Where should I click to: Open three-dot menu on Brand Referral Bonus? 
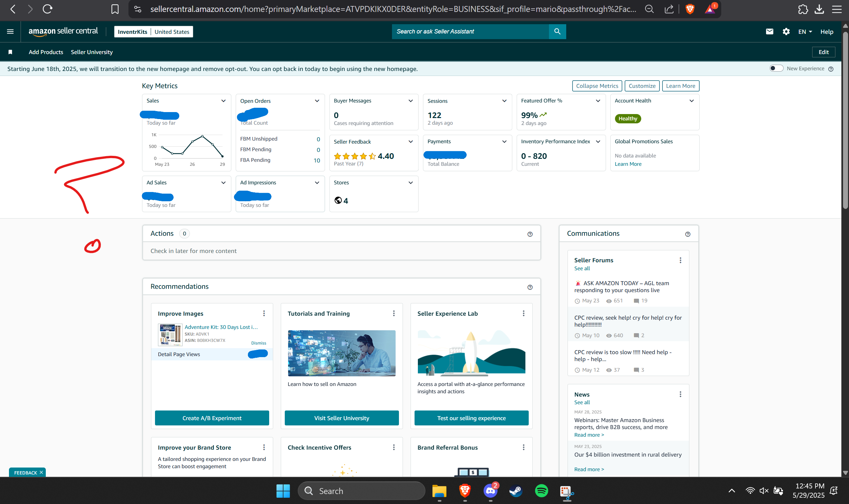point(523,447)
